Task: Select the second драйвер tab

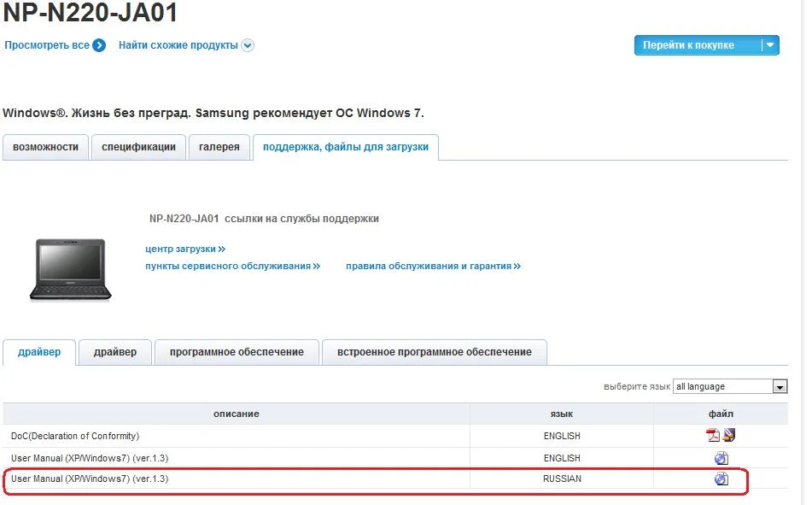Action: (115, 352)
